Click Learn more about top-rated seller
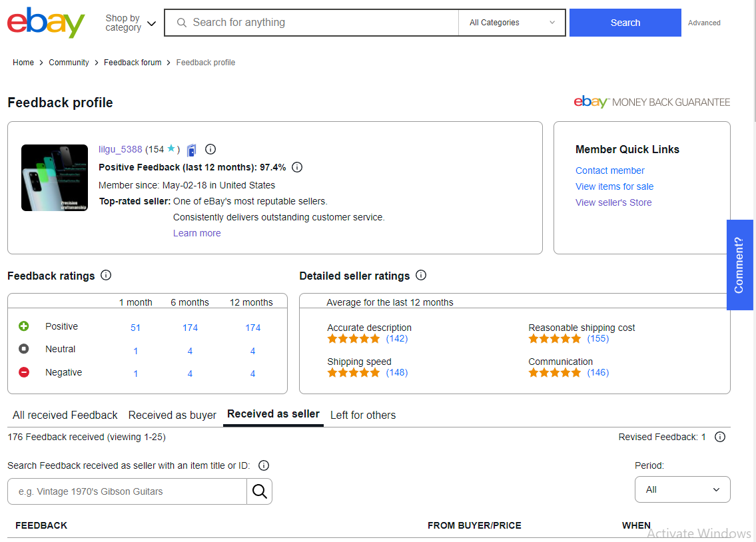The image size is (756, 542). click(x=196, y=233)
